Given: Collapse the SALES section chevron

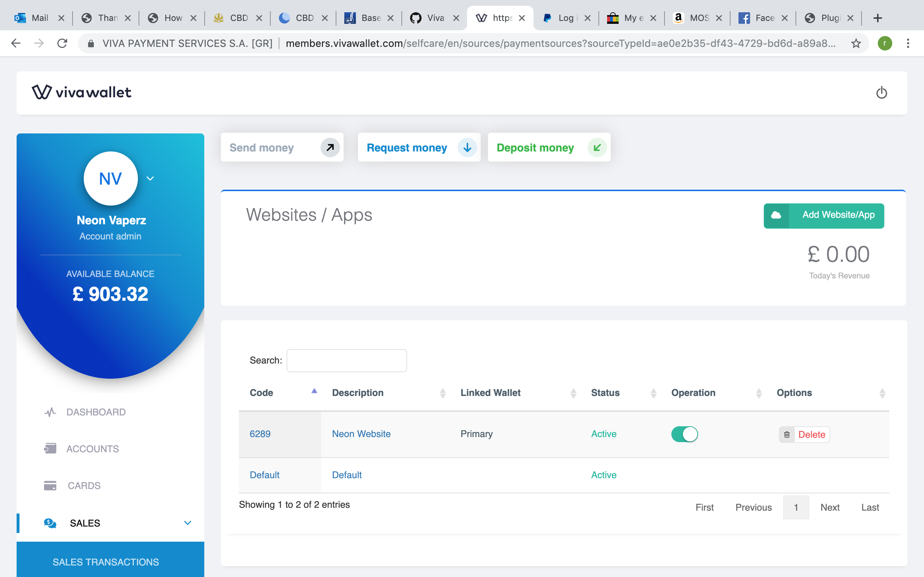Looking at the screenshot, I should [x=187, y=523].
